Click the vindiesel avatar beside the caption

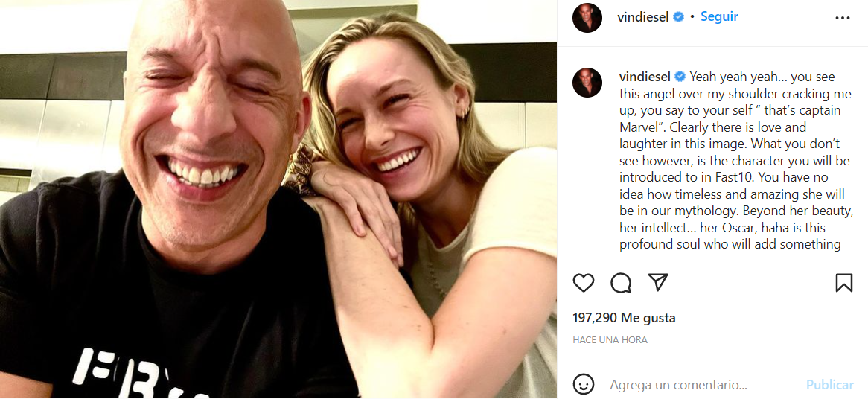point(587,83)
